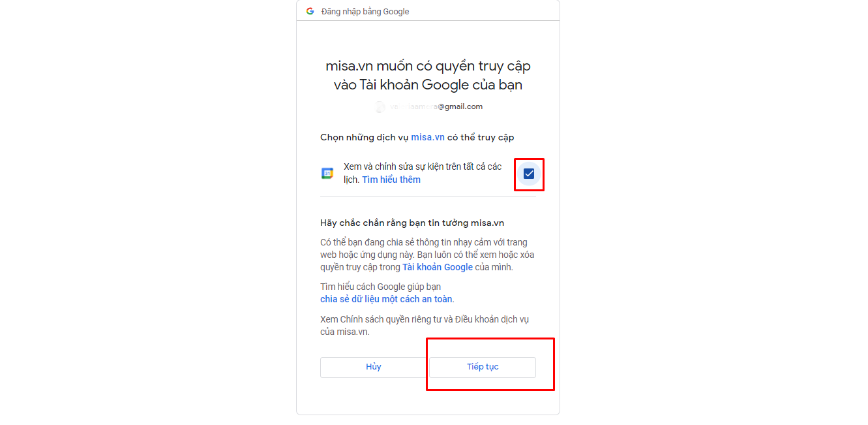The width and height of the screenshot is (868, 425).
Task: Click the "Xem và chỉnh sửa sự kiện" description
Action: pos(423,173)
